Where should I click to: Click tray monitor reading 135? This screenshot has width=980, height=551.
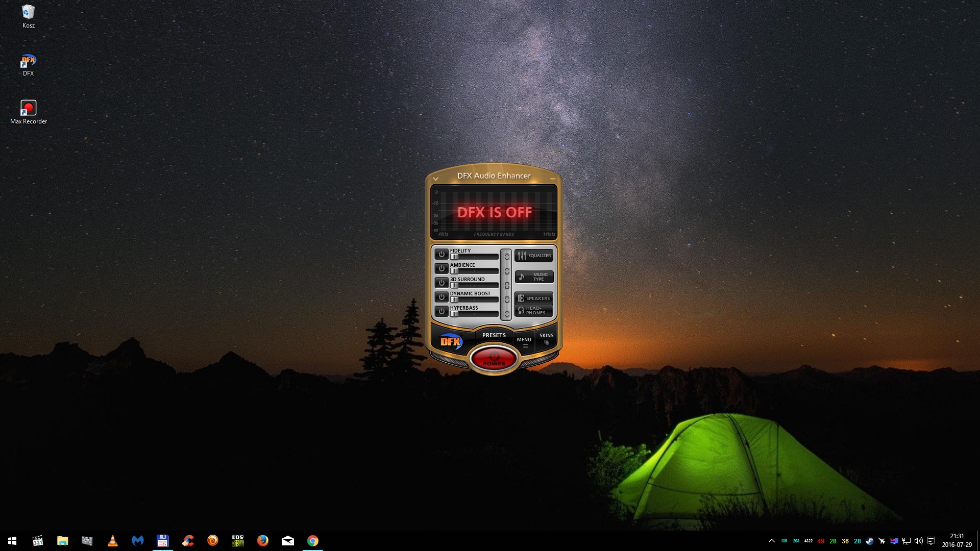(x=784, y=541)
